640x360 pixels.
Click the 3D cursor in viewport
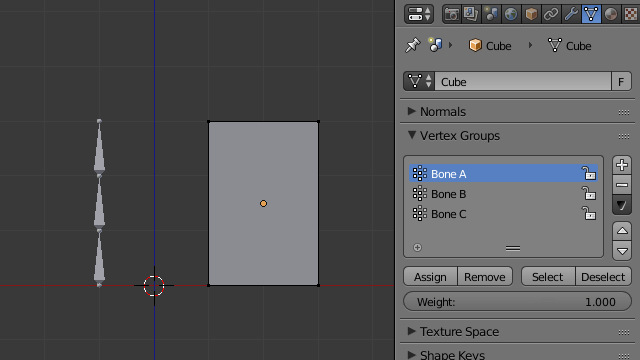[x=154, y=286]
